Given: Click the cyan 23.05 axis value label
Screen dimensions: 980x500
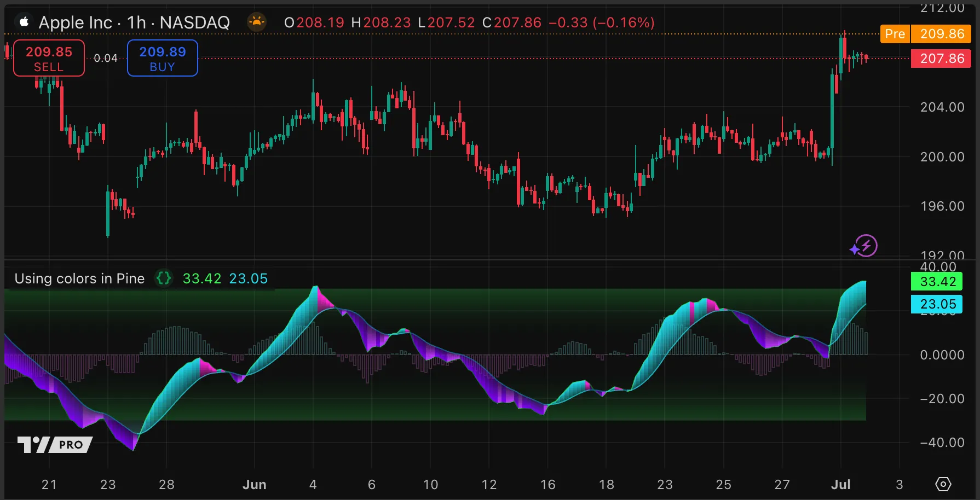Looking at the screenshot, I should coord(937,304).
